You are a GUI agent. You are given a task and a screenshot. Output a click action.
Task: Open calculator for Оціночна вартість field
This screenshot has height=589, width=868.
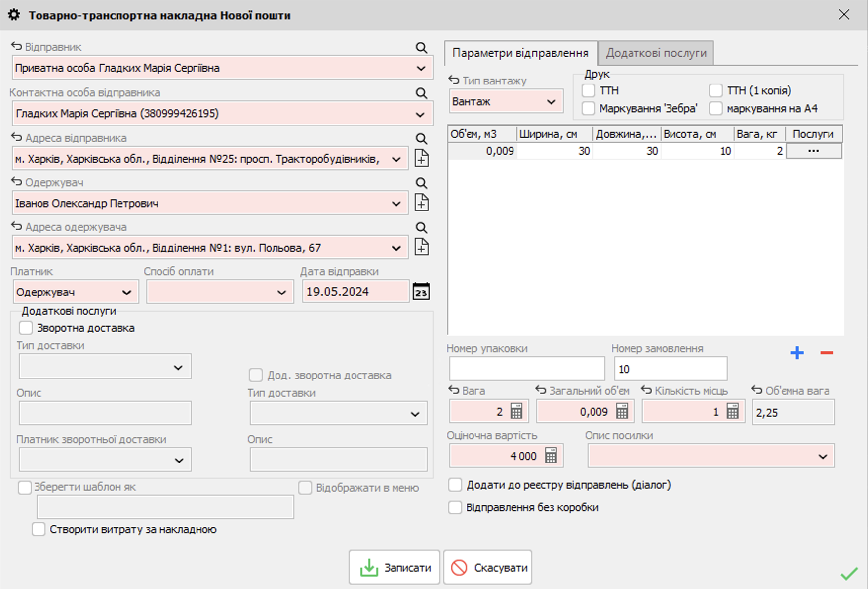click(551, 456)
